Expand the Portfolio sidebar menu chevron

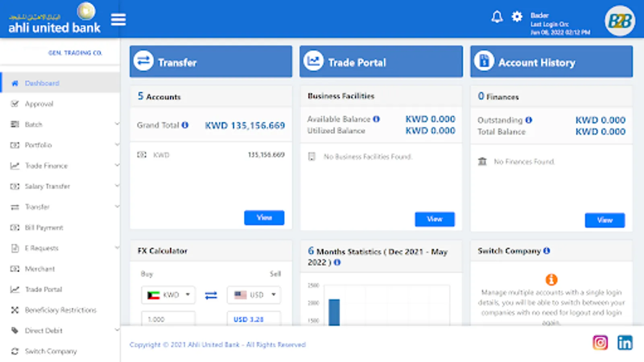[117, 144]
